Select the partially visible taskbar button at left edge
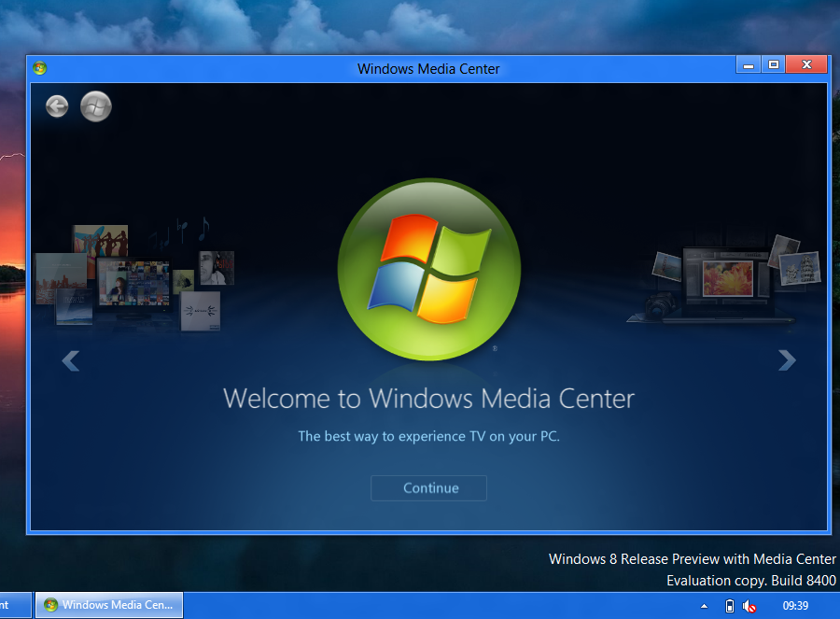This screenshot has width=840, height=619. 15,605
